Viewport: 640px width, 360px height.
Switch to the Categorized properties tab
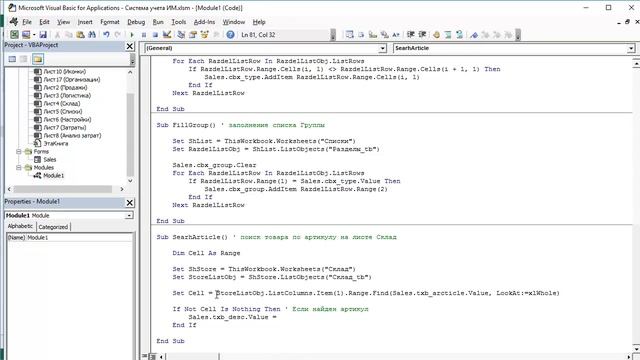[53, 227]
